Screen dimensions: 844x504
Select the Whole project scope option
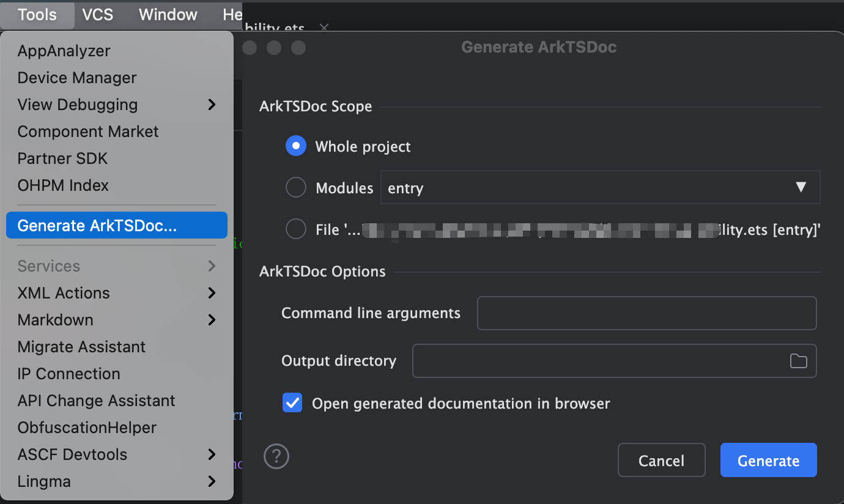click(x=296, y=146)
